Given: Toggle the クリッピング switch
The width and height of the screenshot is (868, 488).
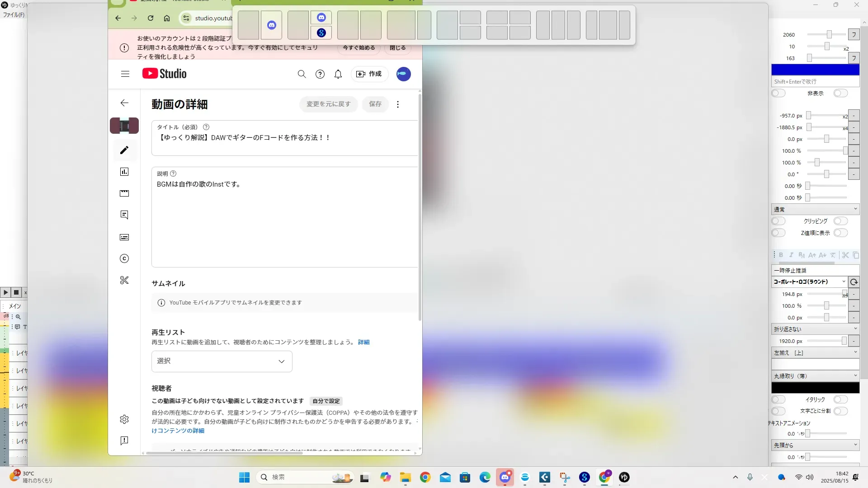Looking at the screenshot, I should 840,221.
